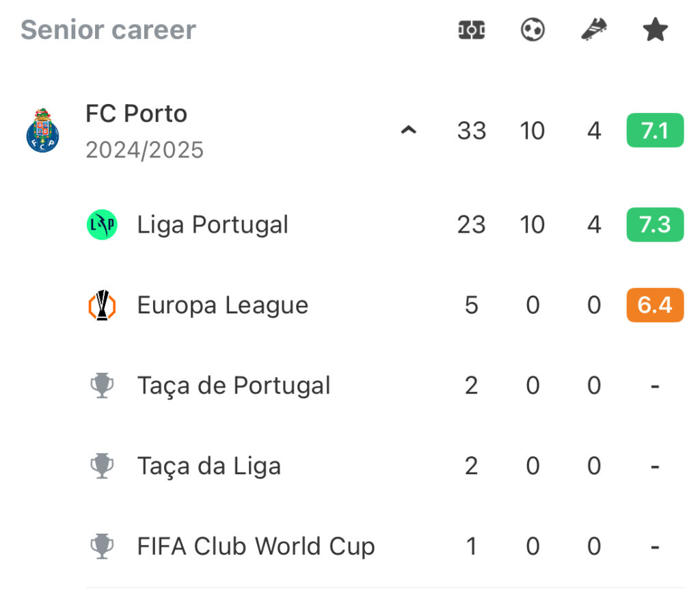Click the Europa League logo icon

click(x=103, y=305)
